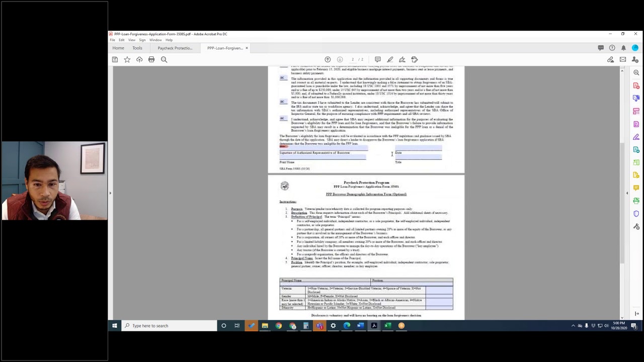Click the Signature of Authorized Representative field
The height and width of the screenshot is (362, 644).
[324, 148]
